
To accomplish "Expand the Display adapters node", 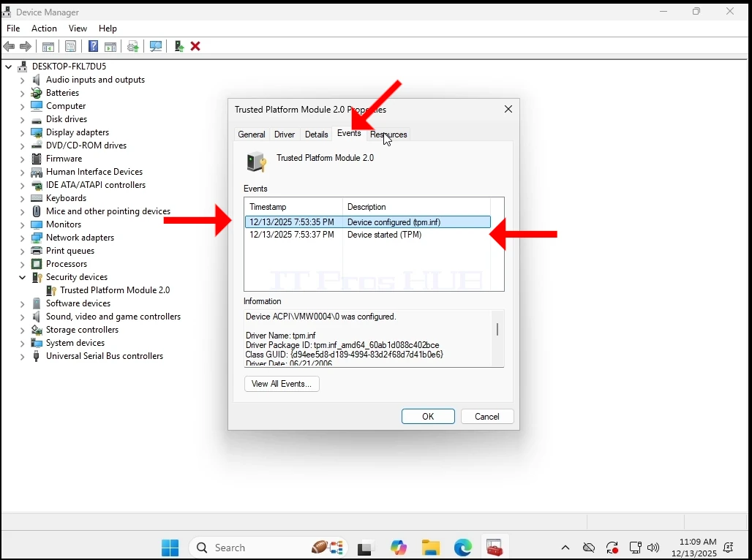I will click(22, 132).
